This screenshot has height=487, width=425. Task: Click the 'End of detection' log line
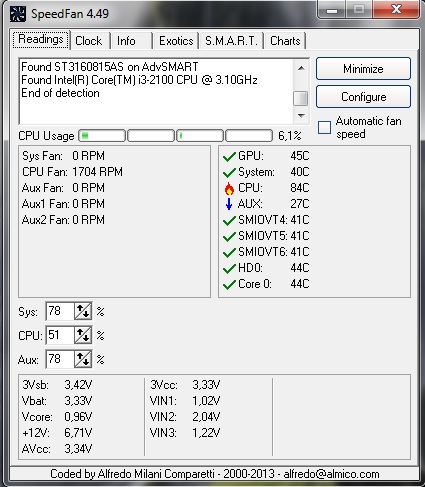click(60, 93)
